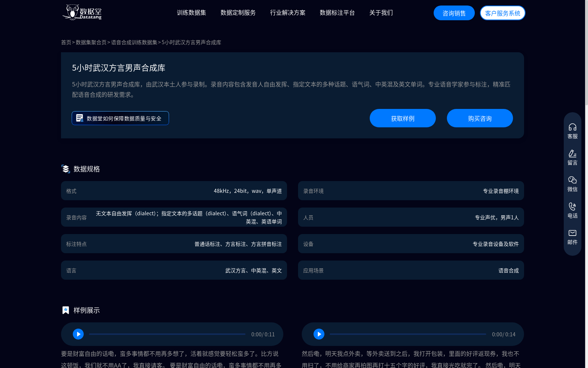The height and width of the screenshot is (368, 588).
Task: Click the 购买咨询 button
Action: [480, 118]
